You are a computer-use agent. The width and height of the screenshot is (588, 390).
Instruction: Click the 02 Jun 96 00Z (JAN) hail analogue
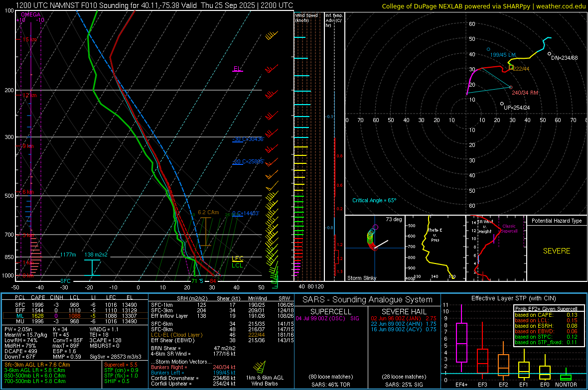(404, 318)
